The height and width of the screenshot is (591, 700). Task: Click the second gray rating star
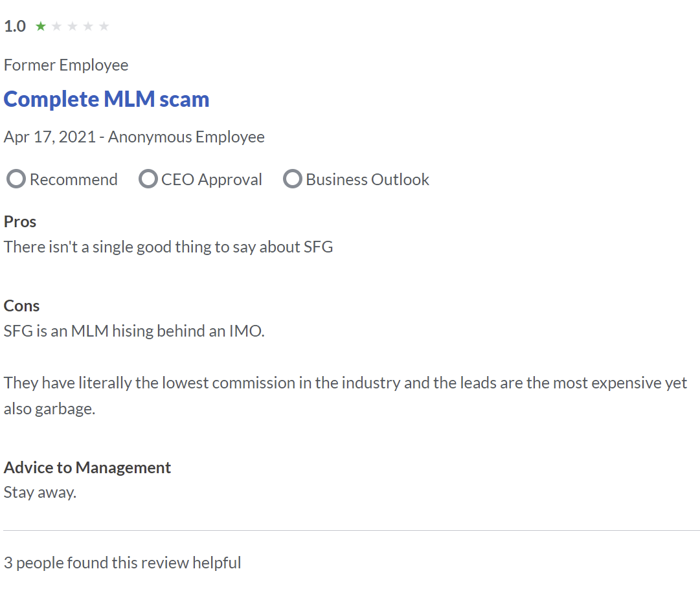click(57, 27)
